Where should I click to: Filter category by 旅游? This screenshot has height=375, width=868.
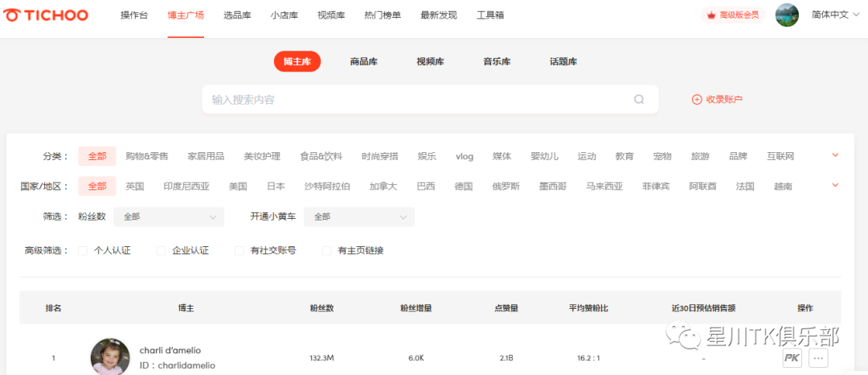click(x=700, y=156)
